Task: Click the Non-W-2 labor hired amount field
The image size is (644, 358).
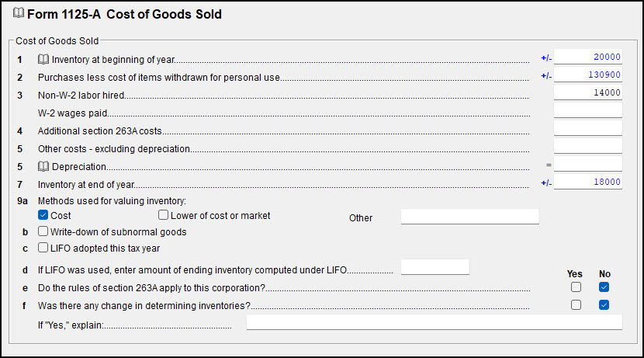Action: 587,92
